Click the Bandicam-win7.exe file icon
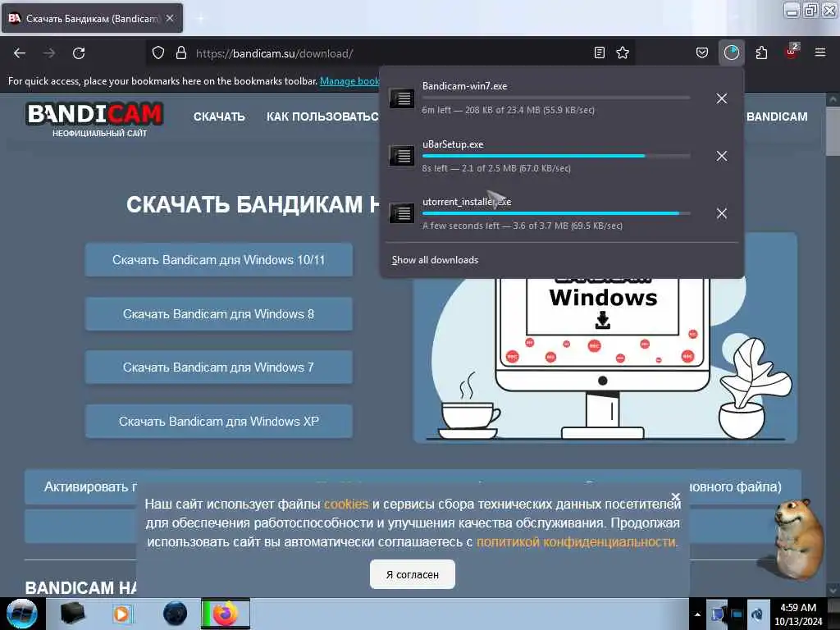Image resolution: width=840 pixels, height=630 pixels. 402,98
